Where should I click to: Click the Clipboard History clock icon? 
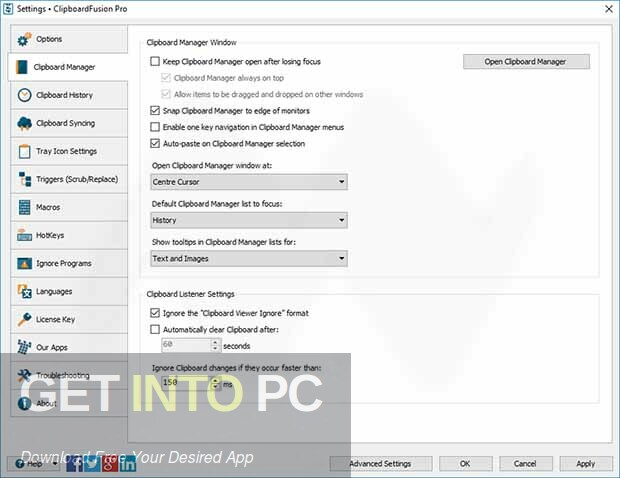click(x=24, y=95)
